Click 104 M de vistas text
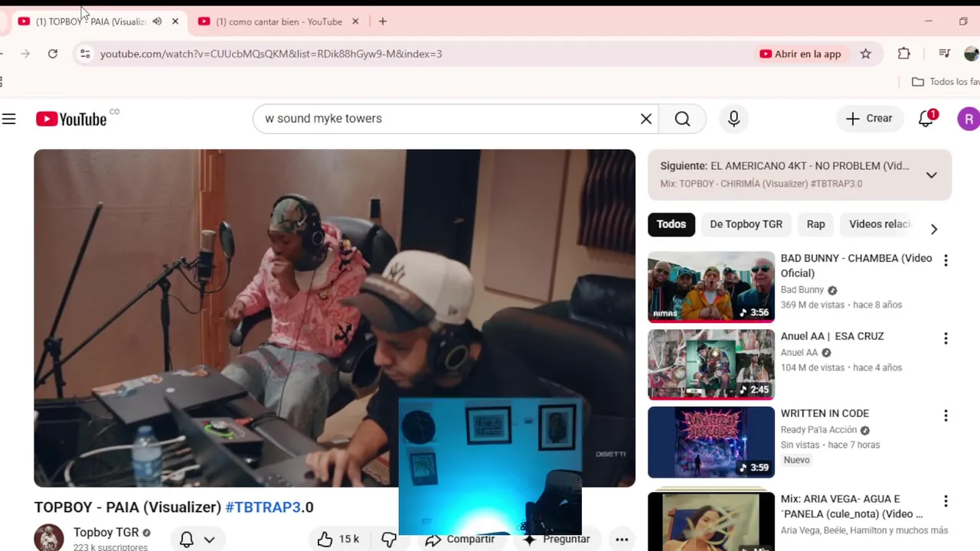The width and height of the screenshot is (980, 551). pos(812,367)
